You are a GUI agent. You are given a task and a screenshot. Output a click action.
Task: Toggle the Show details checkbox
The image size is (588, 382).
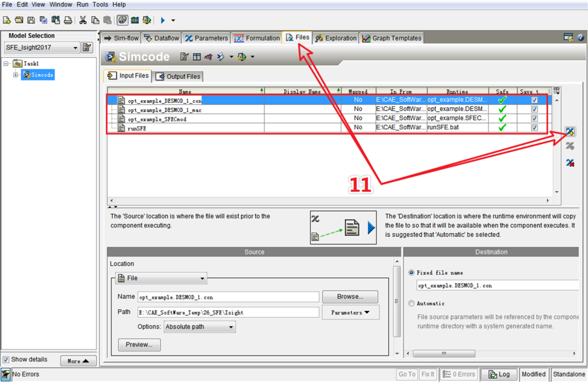(6, 360)
